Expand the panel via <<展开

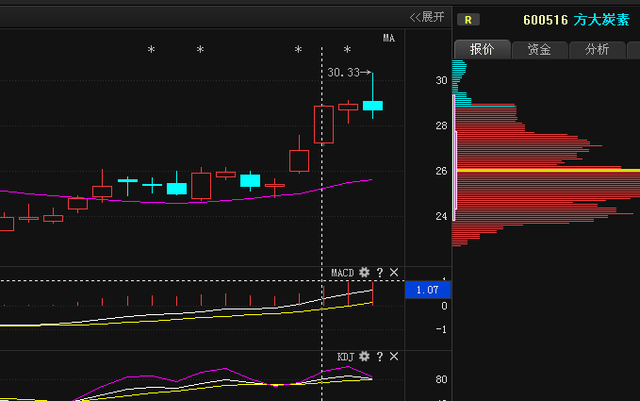(427, 17)
